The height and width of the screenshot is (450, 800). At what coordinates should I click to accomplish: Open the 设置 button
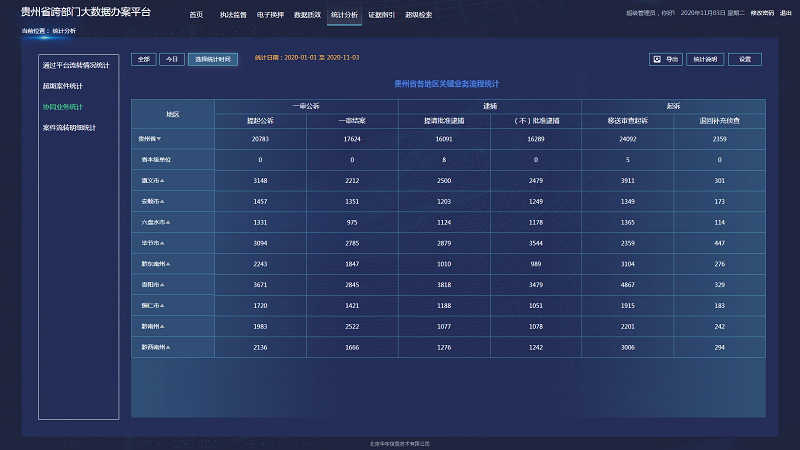click(x=745, y=59)
